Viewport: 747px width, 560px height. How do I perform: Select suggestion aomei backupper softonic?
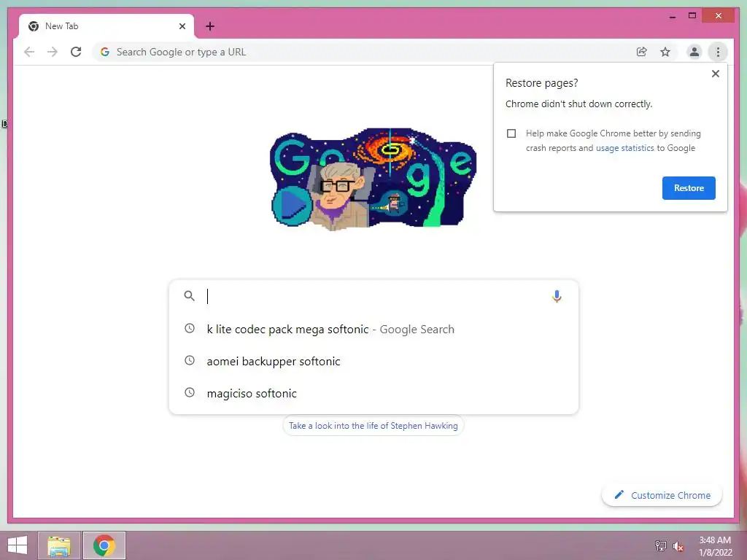click(x=373, y=361)
